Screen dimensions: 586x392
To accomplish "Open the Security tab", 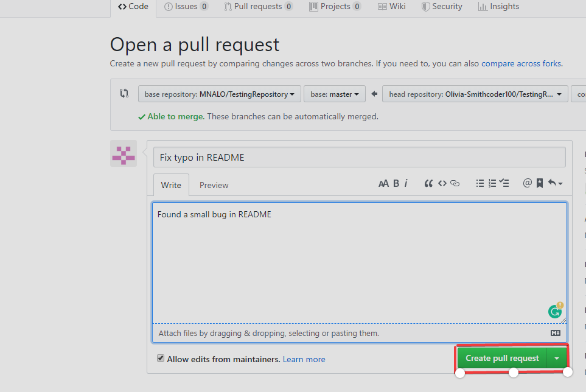I will (x=442, y=6).
